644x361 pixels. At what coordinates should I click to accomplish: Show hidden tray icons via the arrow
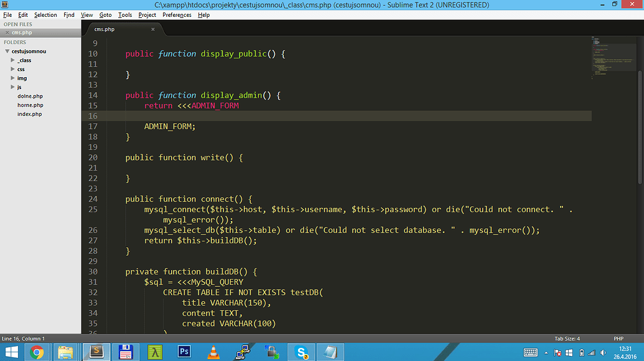pyautogui.click(x=546, y=352)
